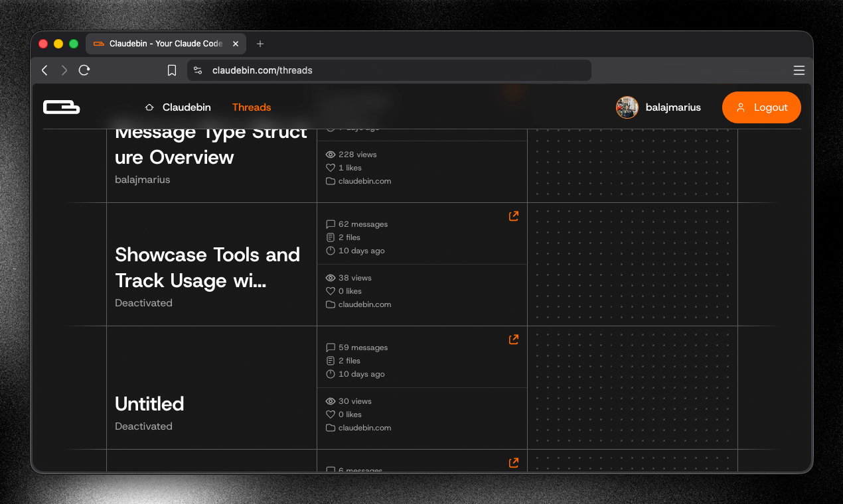Click the Claudebin logo mark at top left
This screenshot has height=504, width=843.
(61, 107)
